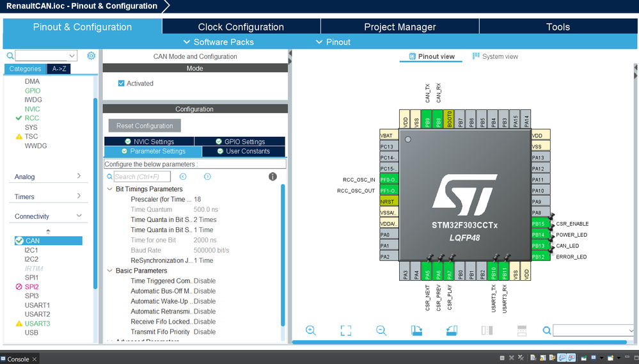Toggle show console on standard output

562,358
